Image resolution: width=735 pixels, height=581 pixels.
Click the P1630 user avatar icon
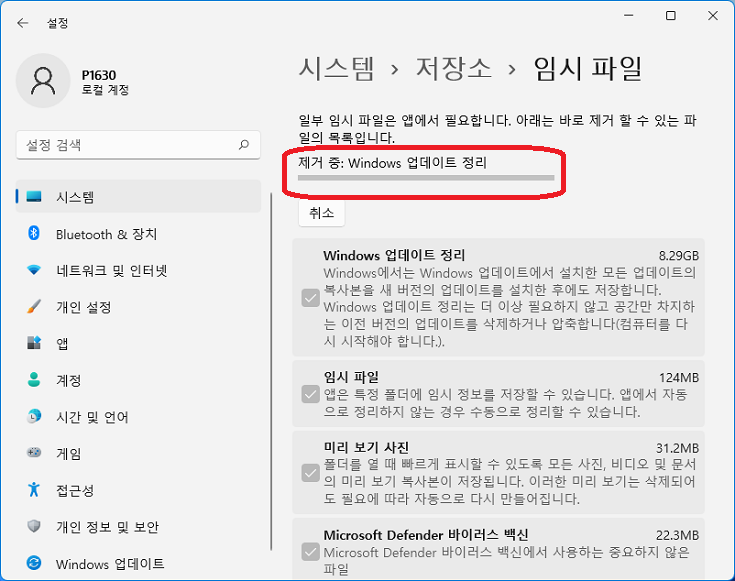point(43,81)
